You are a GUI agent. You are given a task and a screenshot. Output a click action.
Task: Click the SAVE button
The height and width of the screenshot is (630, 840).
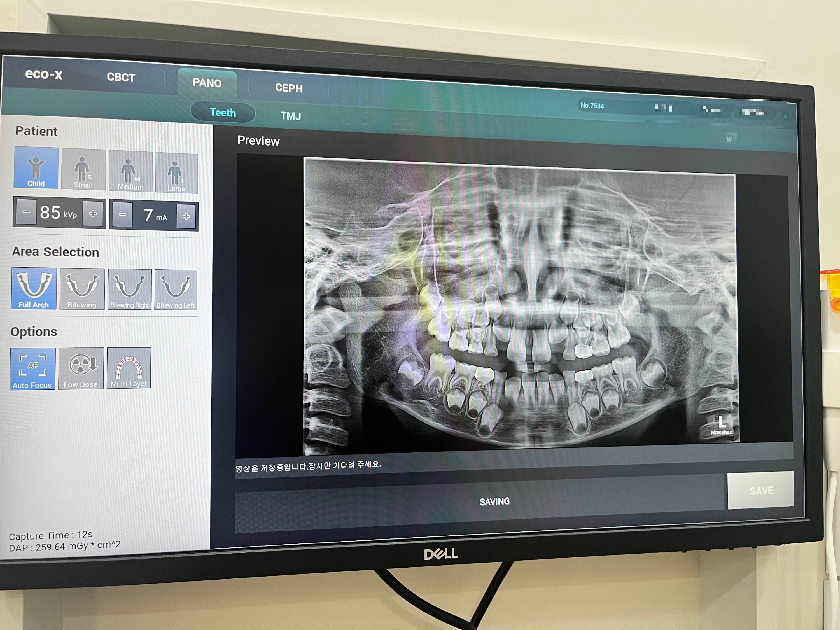[x=761, y=491]
